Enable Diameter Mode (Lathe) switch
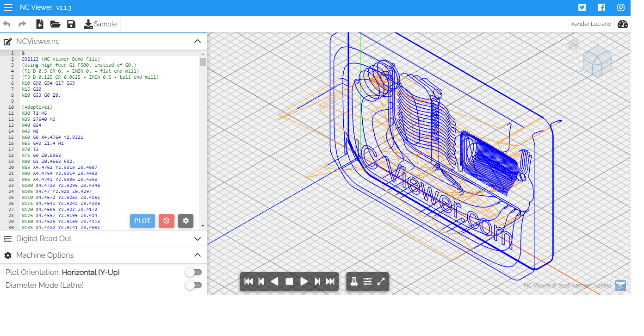Image resolution: width=644 pixels, height=336 pixels. [x=193, y=285]
